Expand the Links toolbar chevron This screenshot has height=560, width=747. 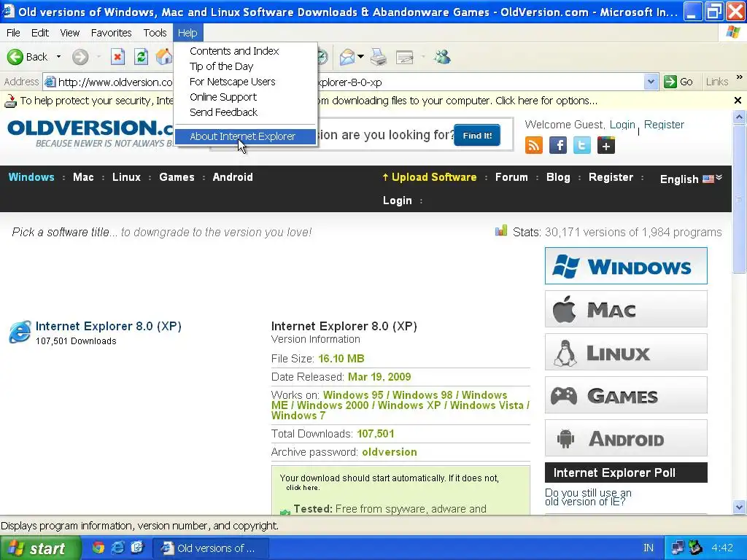tap(739, 77)
